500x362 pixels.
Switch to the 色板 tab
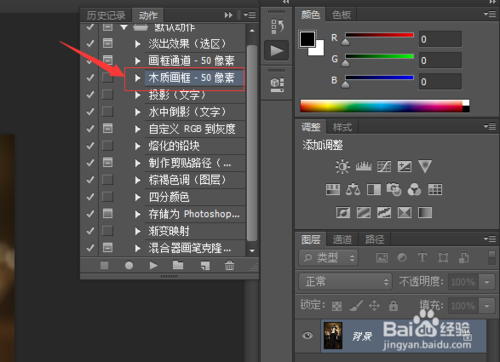click(x=341, y=15)
